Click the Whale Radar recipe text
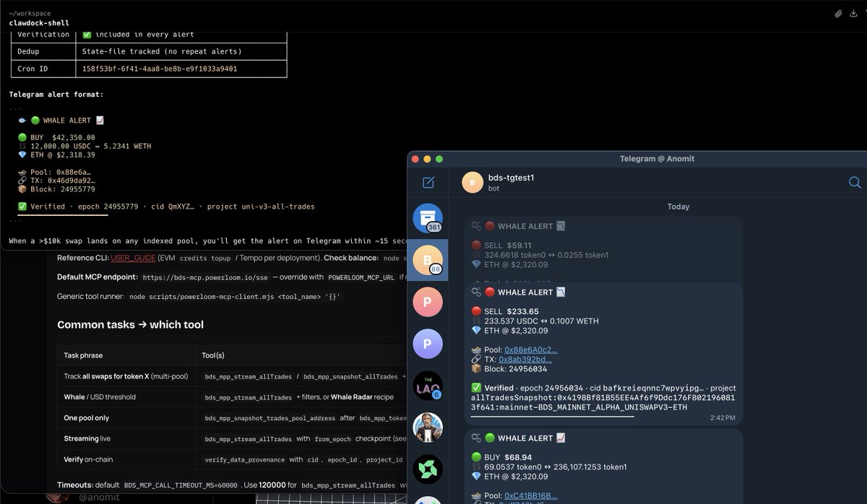 tap(363, 396)
